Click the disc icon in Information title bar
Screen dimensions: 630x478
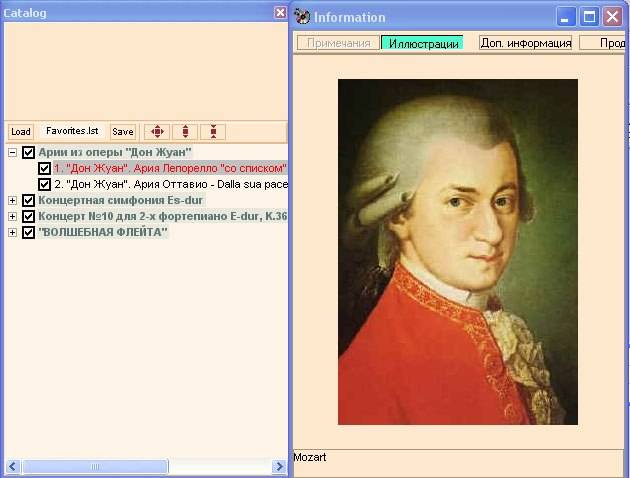click(302, 16)
